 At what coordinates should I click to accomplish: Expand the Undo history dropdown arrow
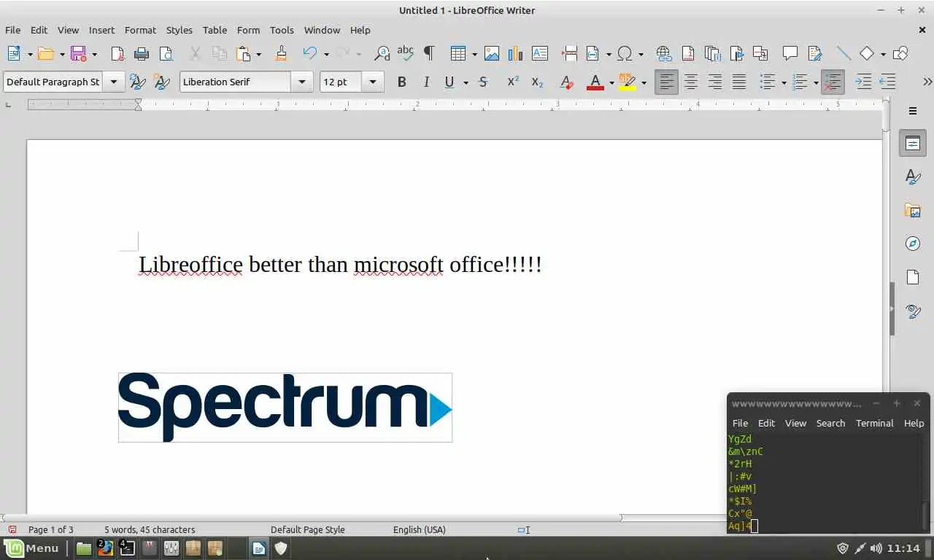(326, 54)
